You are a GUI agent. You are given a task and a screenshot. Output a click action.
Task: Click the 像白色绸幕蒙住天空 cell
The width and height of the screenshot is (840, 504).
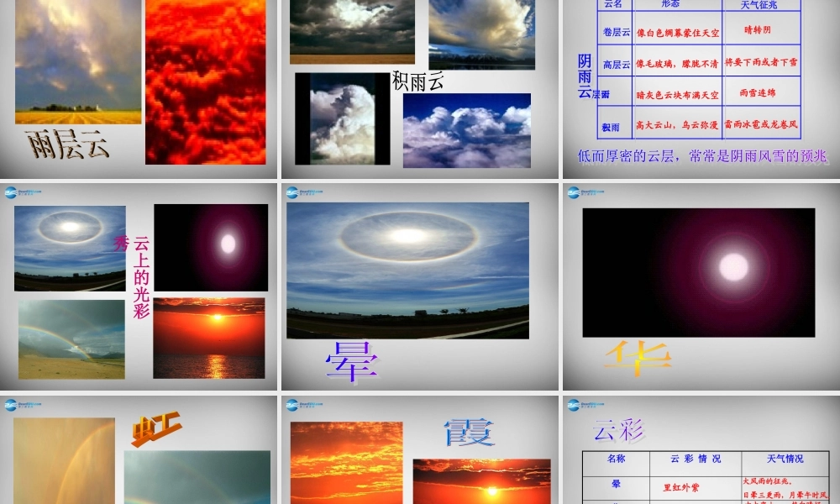click(x=678, y=34)
